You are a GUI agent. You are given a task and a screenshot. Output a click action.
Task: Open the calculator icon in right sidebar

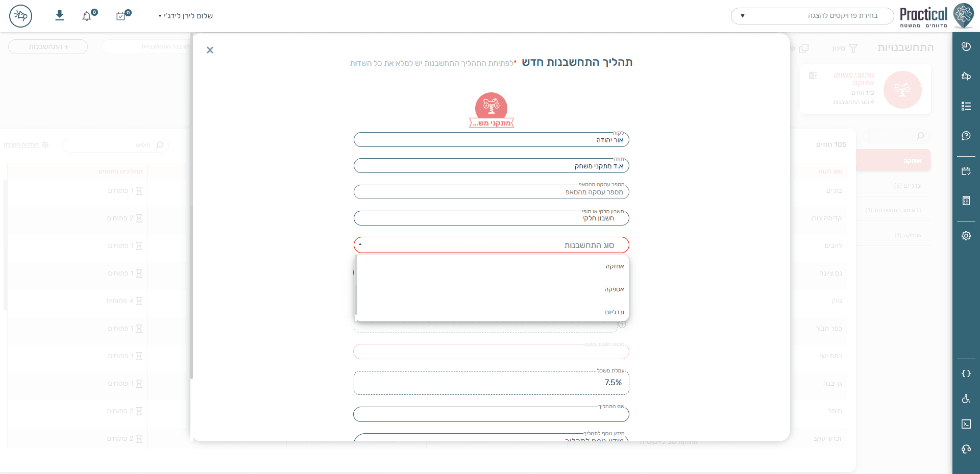click(x=966, y=201)
